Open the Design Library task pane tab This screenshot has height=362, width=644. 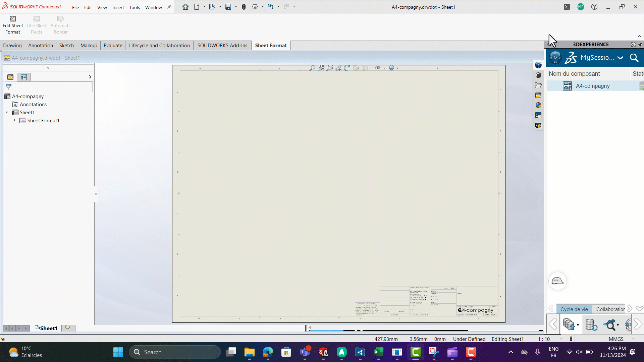pyautogui.click(x=538, y=75)
